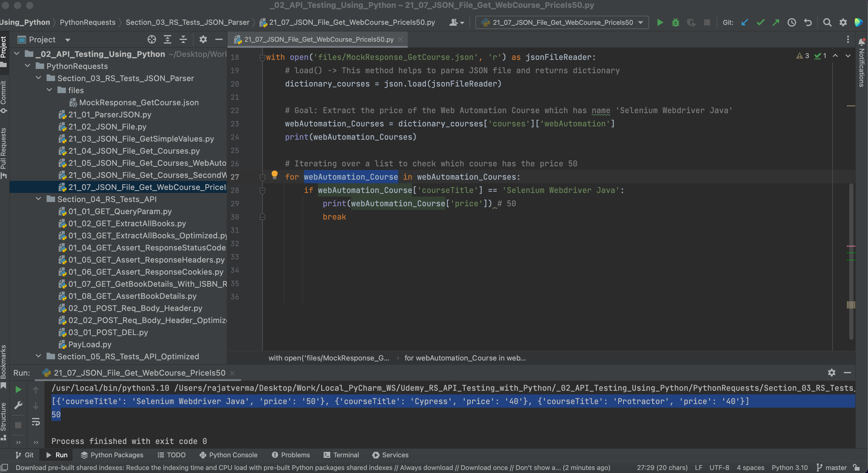This screenshot has height=473, width=868.
Task: Click Section_03_RS_Tests_JSON_Parser breadcrumb
Action: (188, 22)
